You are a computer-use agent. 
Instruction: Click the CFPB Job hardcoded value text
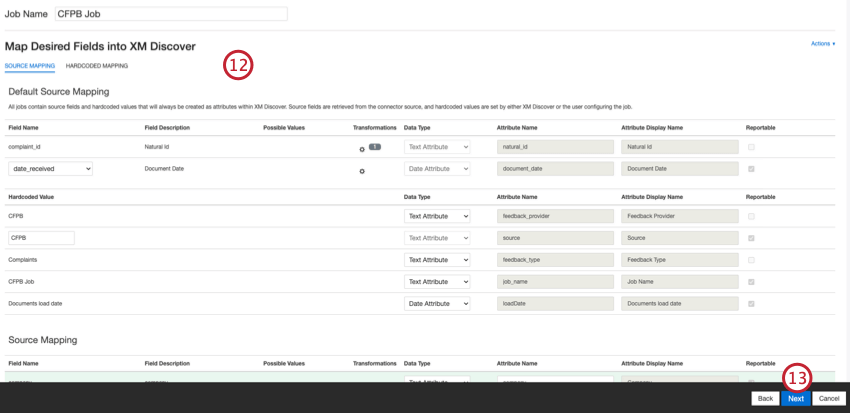(x=21, y=282)
